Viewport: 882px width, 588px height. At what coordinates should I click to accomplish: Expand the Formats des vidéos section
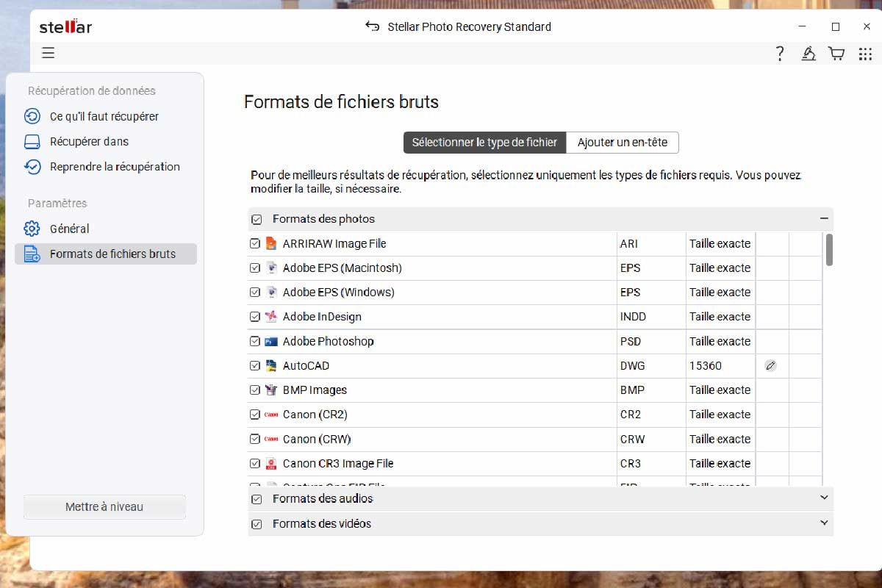pos(824,523)
